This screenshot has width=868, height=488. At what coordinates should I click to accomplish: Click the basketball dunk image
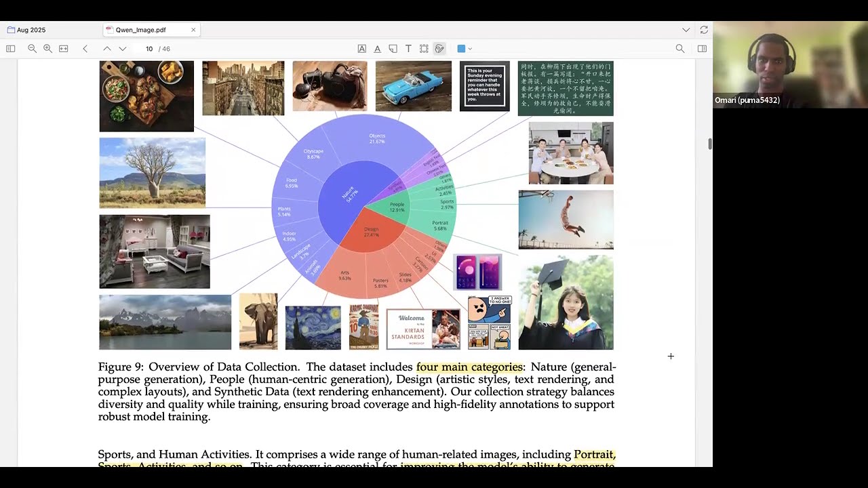click(x=566, y=220)
